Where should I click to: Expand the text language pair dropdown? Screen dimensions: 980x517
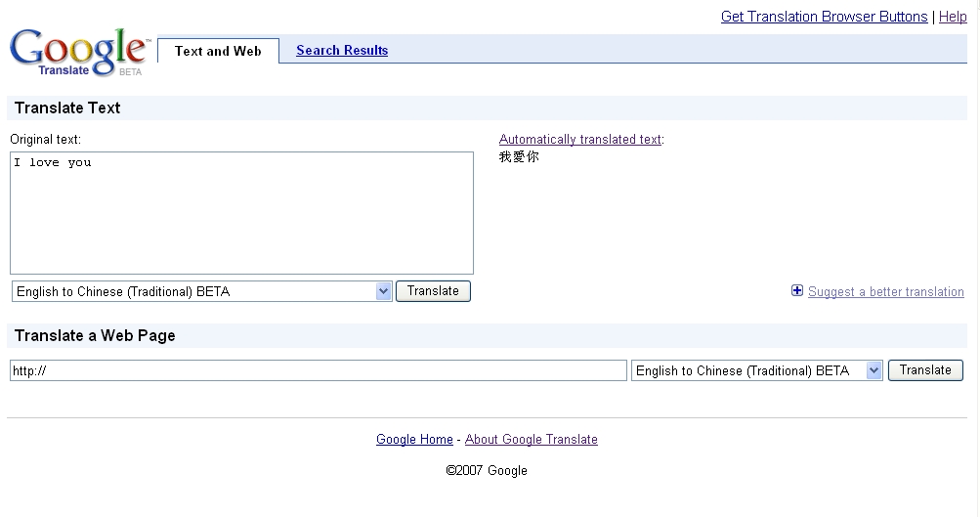coord(202,291)
